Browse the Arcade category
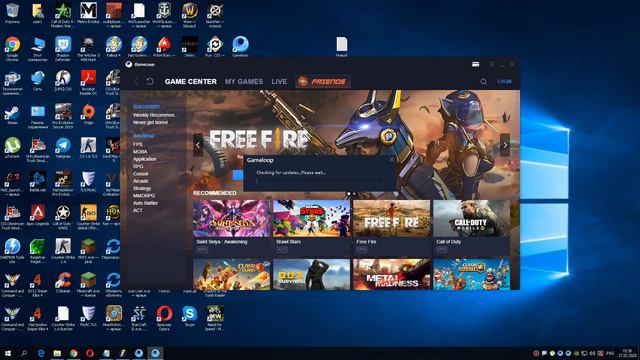The height and width of the screenshot is (360, 640). tap(140, 181)
